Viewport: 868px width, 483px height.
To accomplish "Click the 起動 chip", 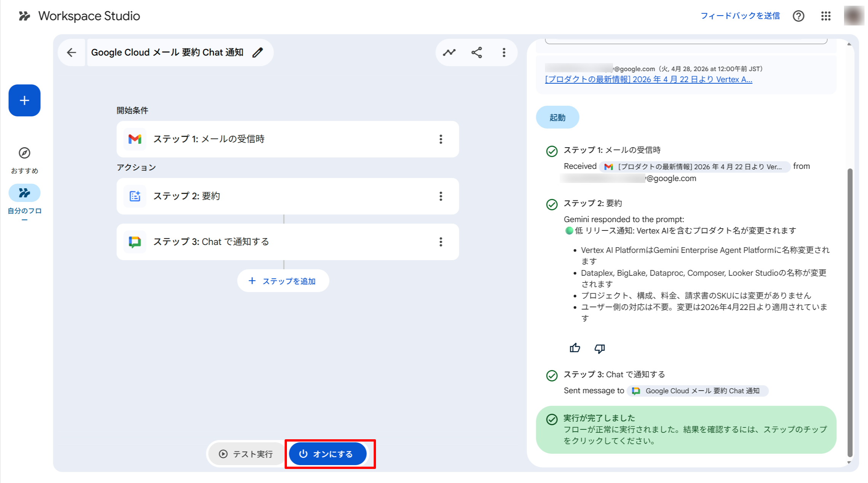I will (557, 118).
